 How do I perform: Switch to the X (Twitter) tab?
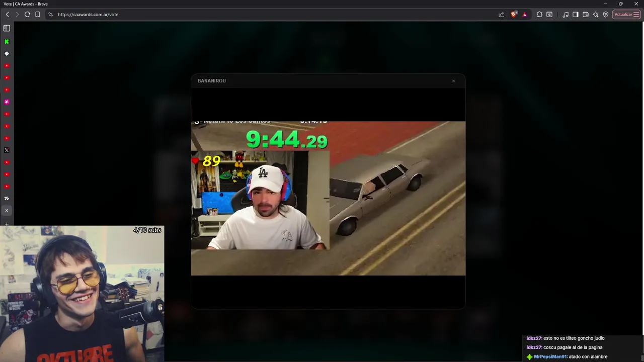pyautogui.click(x=7, y=150)
